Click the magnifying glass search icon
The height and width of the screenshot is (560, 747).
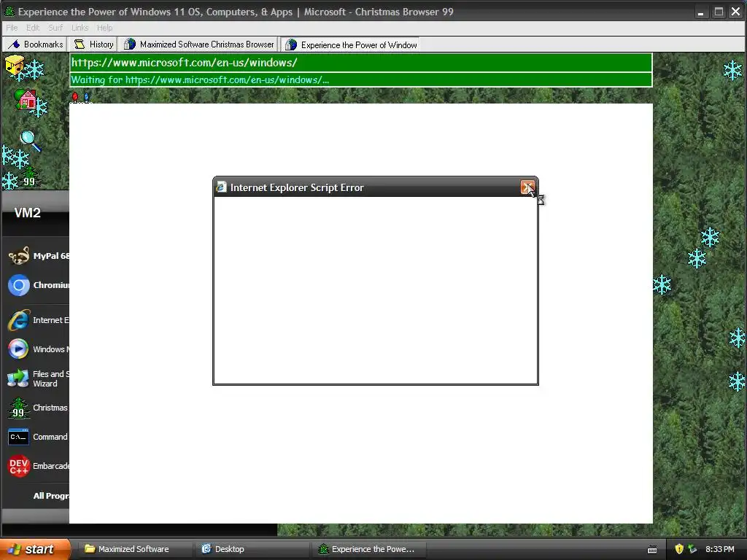pos(29,141)
